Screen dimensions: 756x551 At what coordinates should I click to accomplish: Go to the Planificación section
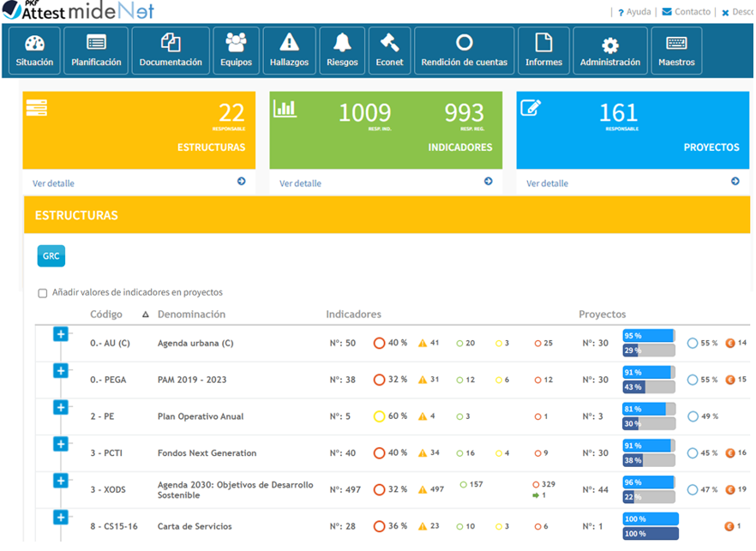(96, 51)
